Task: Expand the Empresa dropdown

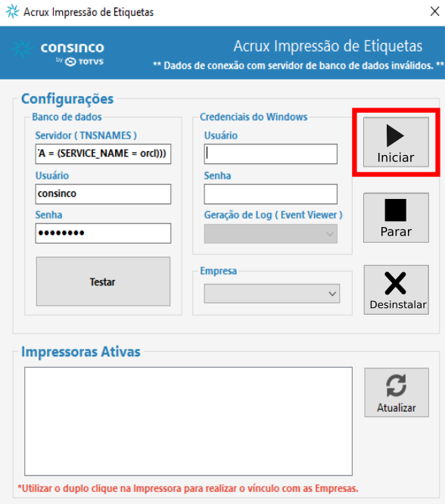Action: pos(272,294)
